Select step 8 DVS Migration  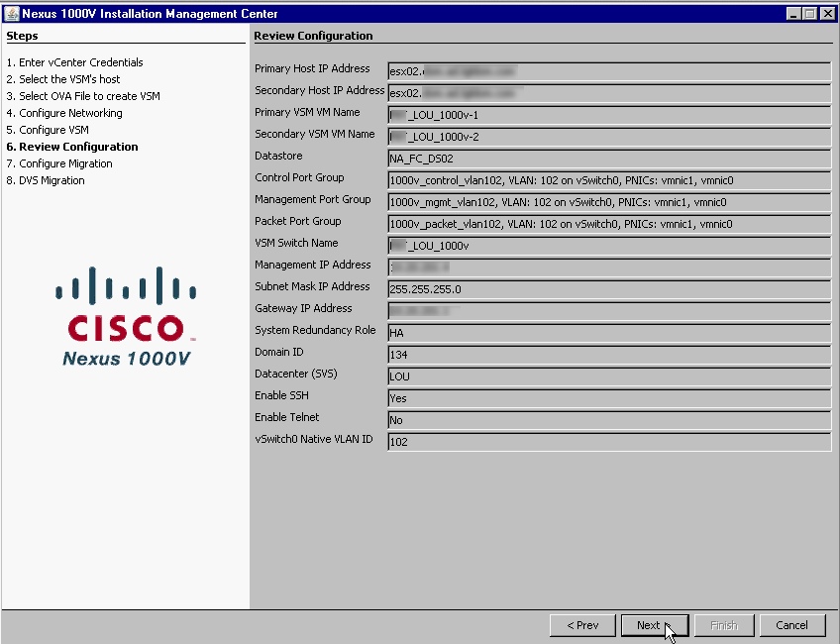(46, 180)
